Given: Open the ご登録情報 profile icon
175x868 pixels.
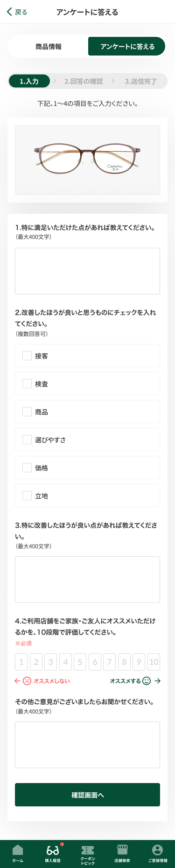Looking at the screenshot, I should click(158, 849).
